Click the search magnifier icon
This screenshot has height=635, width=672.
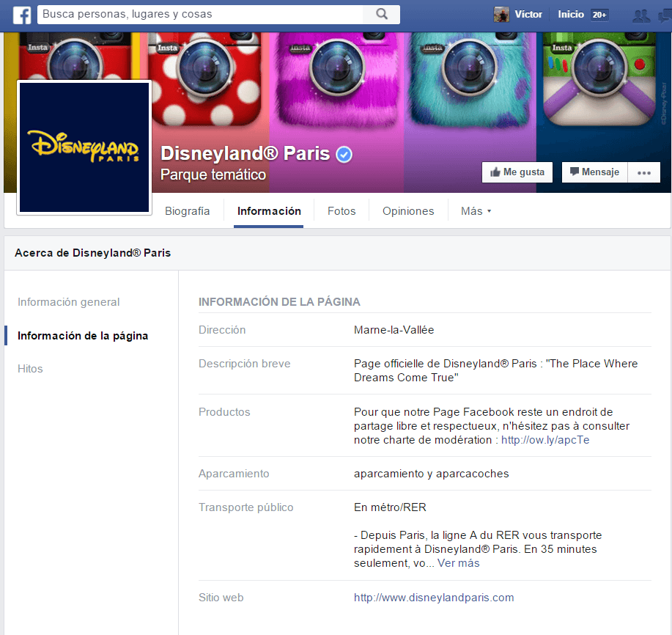pos(381,14)
